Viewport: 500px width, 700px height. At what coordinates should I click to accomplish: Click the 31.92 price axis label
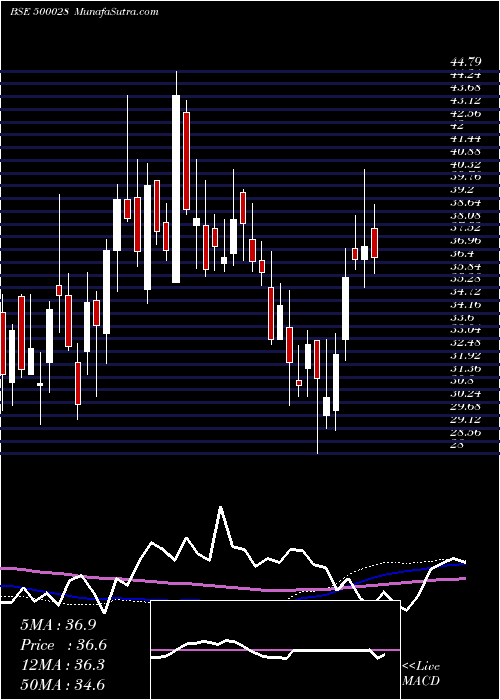click(x=468, y=356)
